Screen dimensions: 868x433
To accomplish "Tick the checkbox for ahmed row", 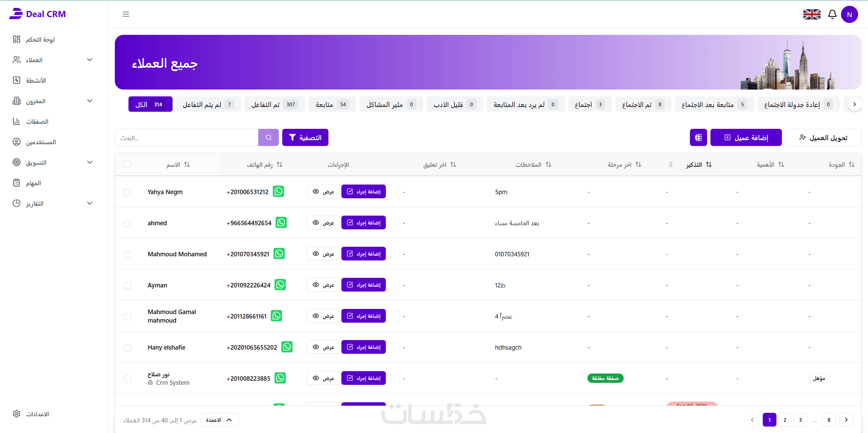I will (x=127, y=223).
